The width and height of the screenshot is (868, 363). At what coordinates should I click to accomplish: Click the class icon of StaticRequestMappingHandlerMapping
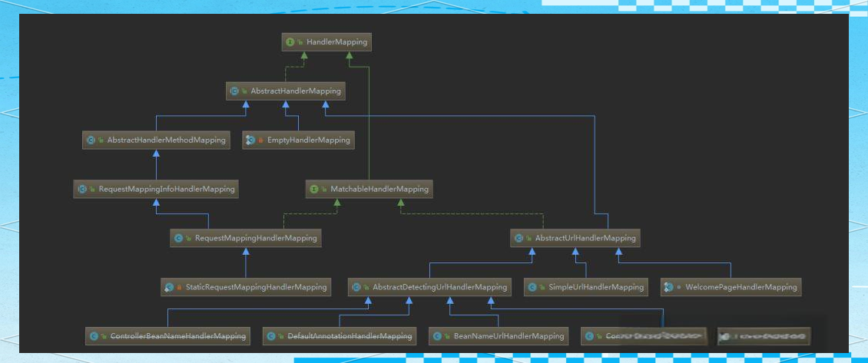(170, 287)
